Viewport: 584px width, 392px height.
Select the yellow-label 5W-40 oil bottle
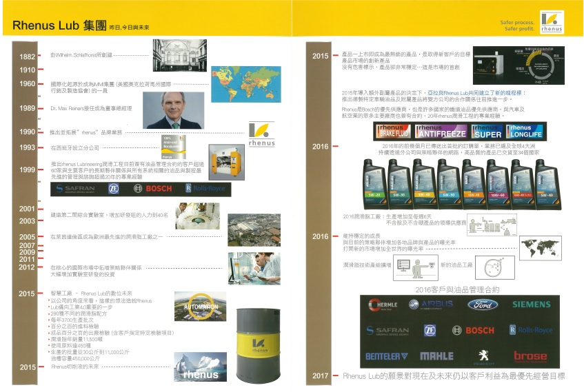(423, 184)
